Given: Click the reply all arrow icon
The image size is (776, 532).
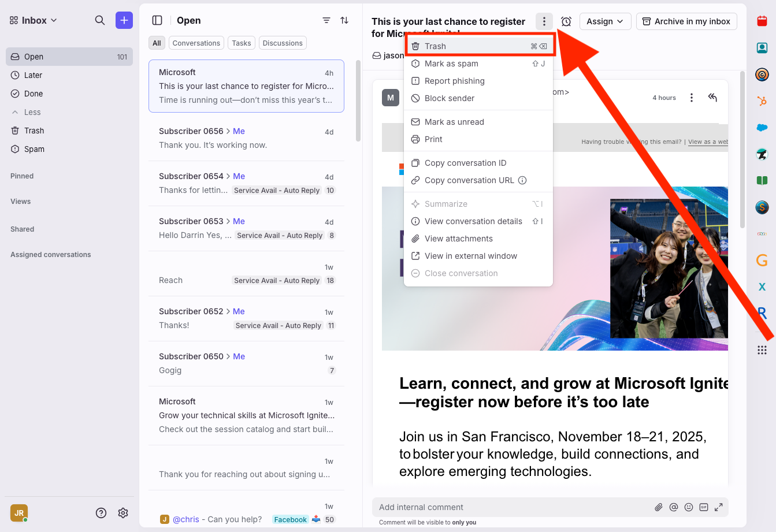Looking at the screenshot, I should (712, 98).
